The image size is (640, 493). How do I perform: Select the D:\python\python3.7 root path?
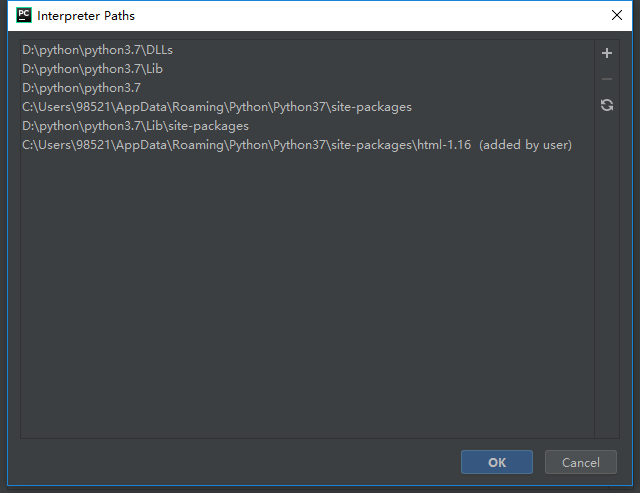[307, 88]
